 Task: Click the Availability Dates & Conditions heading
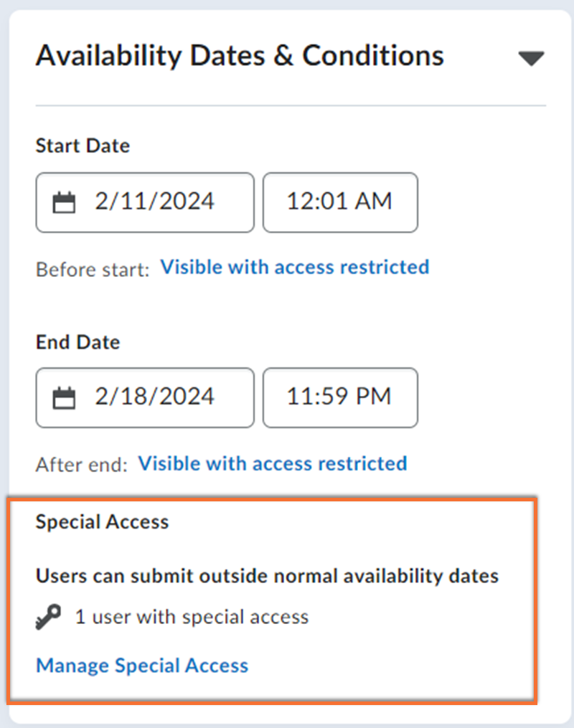pyautogui.click(x=240, y=55)
